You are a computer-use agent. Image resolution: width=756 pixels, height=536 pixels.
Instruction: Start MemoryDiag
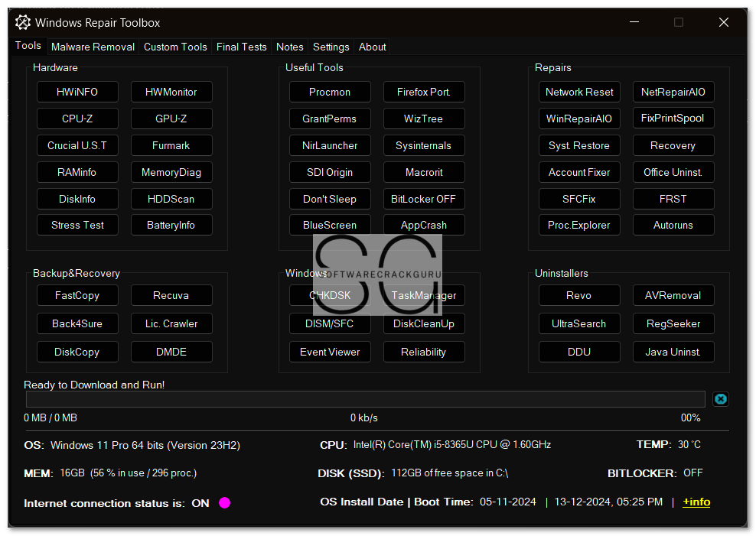171,172
